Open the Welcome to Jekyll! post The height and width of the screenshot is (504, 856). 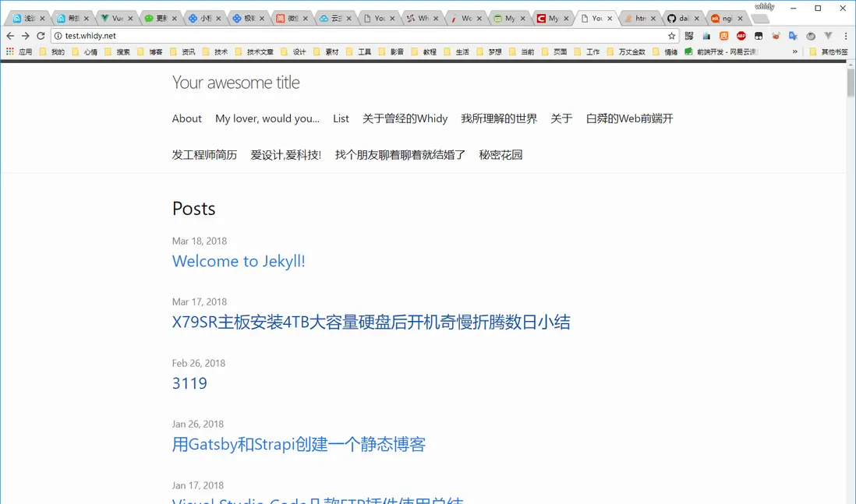pyautogui.click(x=239, y=261)
